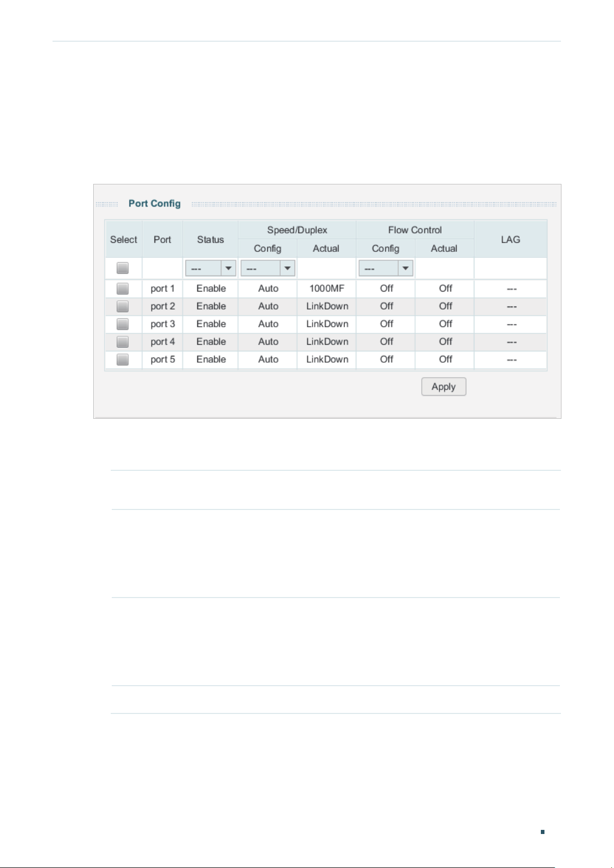Open the Speed/Duplex Config dropdown
The width and height of the screenshot is (614, 868).
coord(268,268)
